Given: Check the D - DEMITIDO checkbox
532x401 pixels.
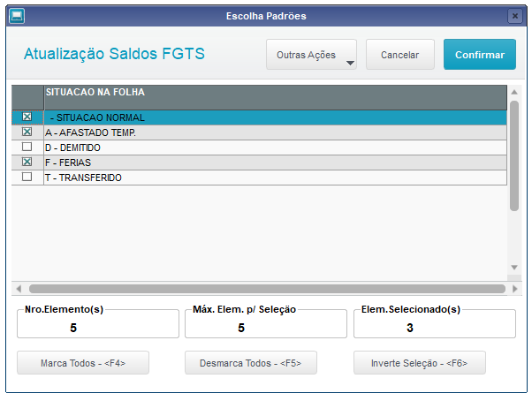Looking at the screenshot, I should (x=27, y=147).
